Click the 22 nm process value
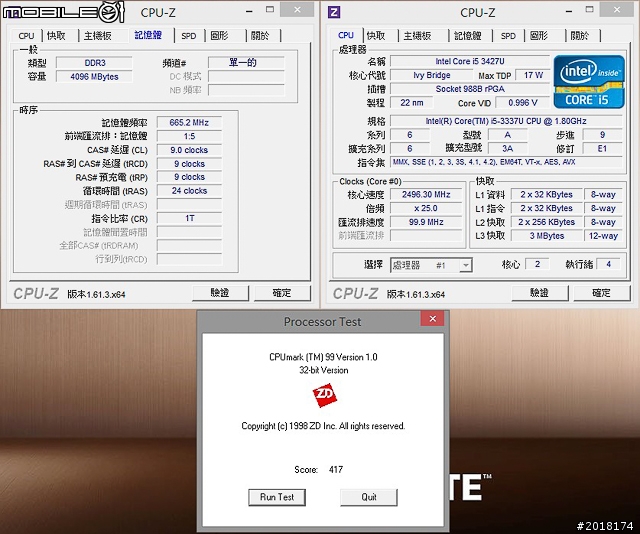 (x=411, y=102)
